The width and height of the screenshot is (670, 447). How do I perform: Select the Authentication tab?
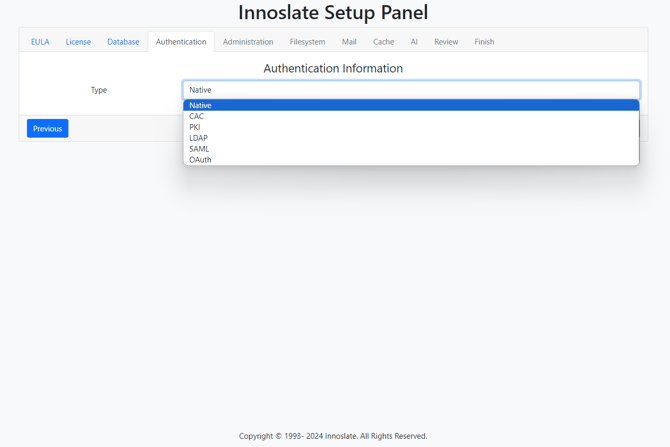point(181,42)
